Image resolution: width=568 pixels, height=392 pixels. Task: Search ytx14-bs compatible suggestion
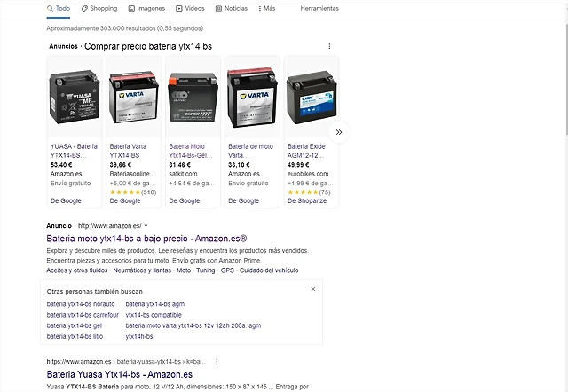154,315
